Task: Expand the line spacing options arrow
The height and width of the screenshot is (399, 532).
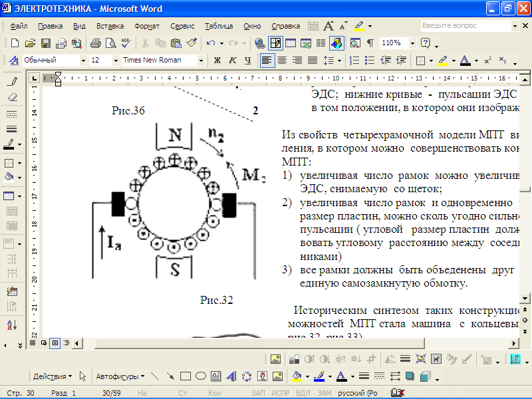Action: 339,61
